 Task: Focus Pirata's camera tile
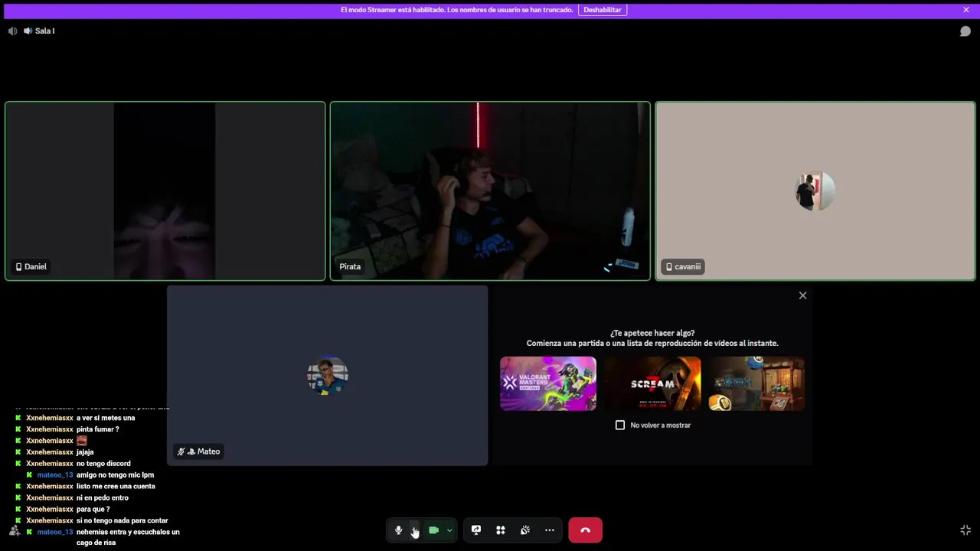pos(490,191)
